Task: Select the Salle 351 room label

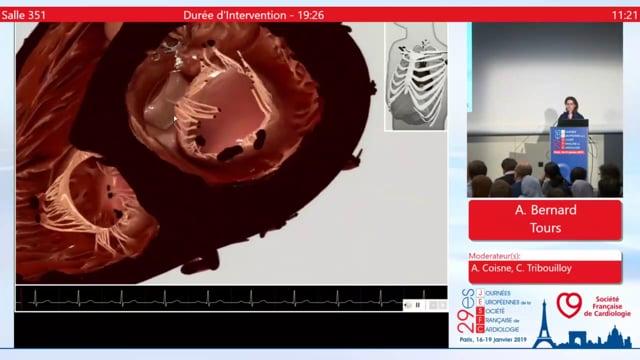Action: click(23, 16)
